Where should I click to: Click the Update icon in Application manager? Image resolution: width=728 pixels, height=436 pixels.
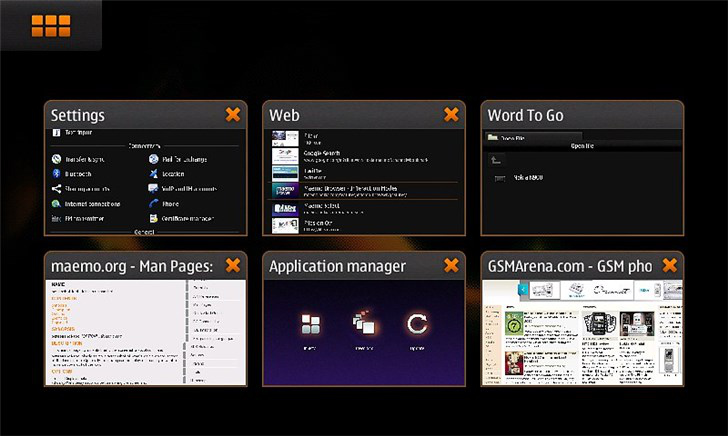point(416,325)
